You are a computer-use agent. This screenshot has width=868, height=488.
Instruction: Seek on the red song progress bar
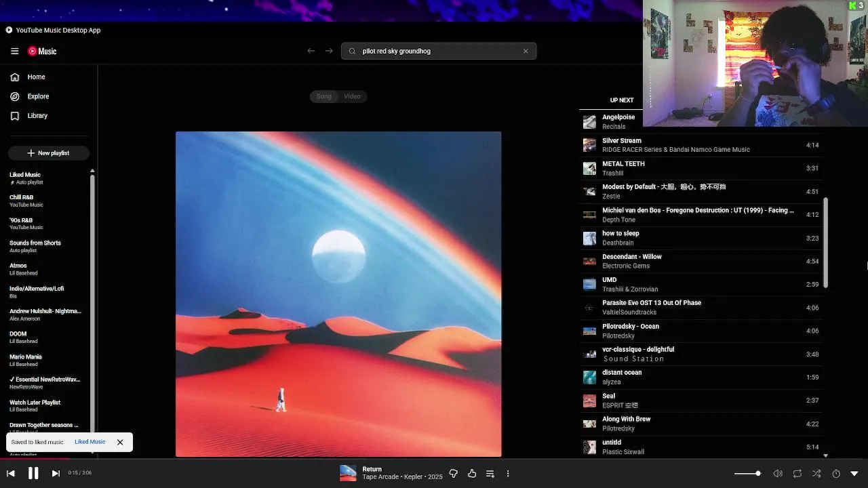click(x=434, y=459)
